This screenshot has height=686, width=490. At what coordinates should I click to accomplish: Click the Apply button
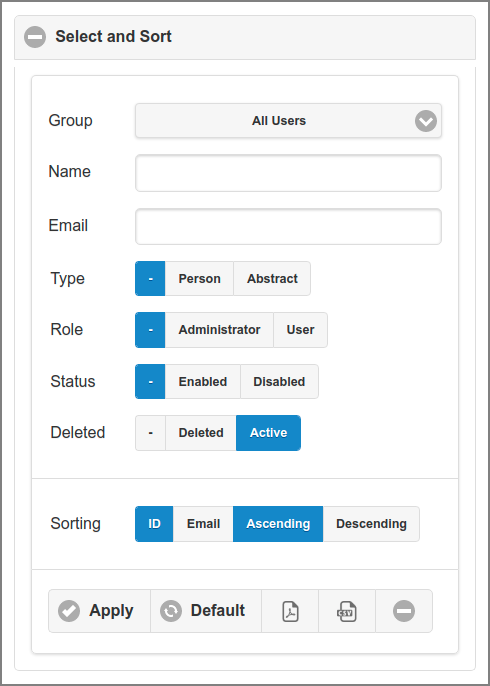point(99,611)
